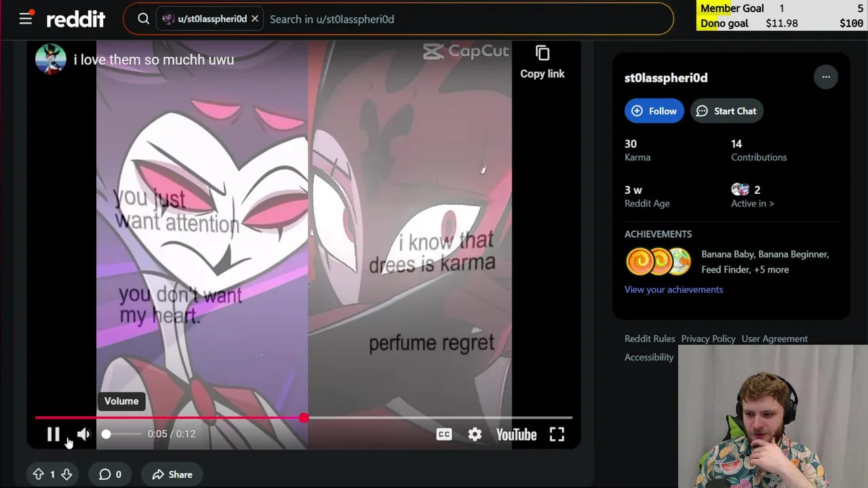Image resolution: width=868 pixels, height=488 pixels.
Task: Click the 0:05 / 0:12 time display
Action: point(172,434)
